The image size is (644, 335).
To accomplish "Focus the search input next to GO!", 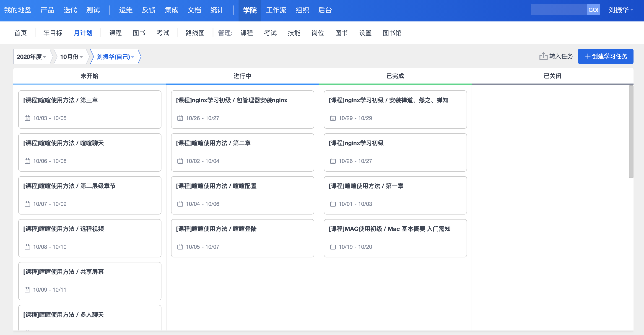I will pos(558,10).
